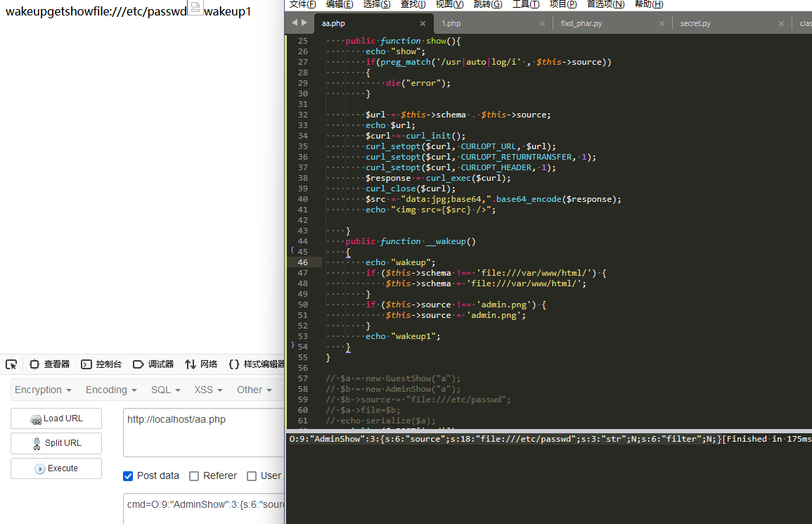Click the 'wakeupgetshowfile:///etc/passwd' page output text
Screen dimensions: 812x524
pos(96,11)
